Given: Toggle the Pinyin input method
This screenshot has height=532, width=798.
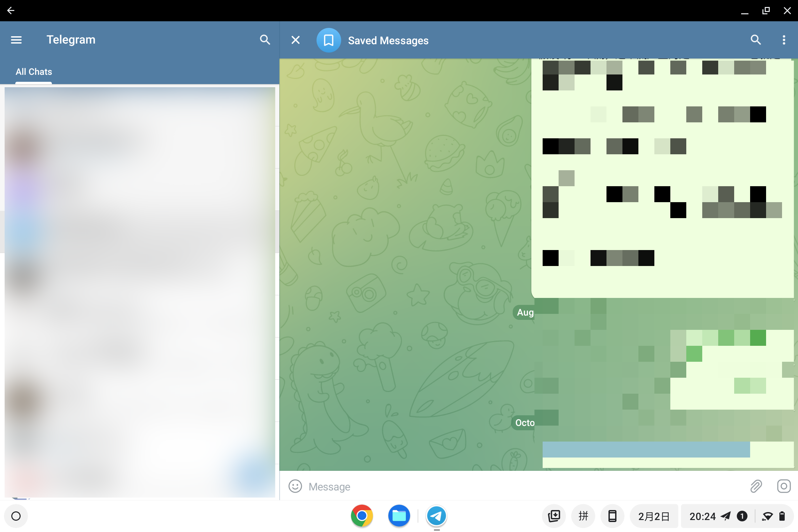Looking at the screenshot, I should 583,516.
